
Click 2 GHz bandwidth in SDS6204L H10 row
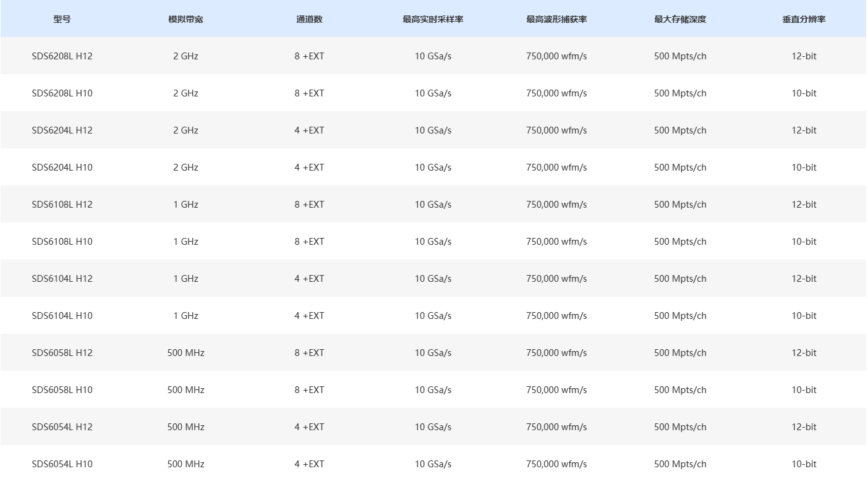tap(185, 167)
